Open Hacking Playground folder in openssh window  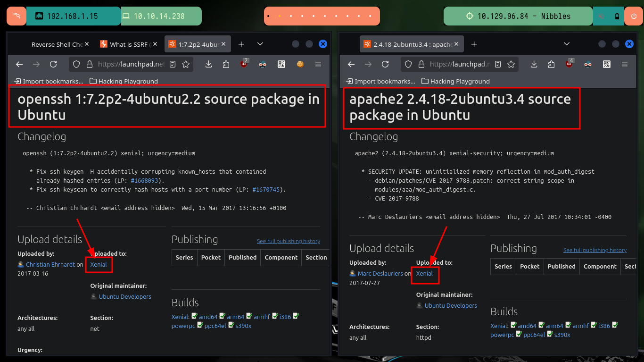[124, 81]
